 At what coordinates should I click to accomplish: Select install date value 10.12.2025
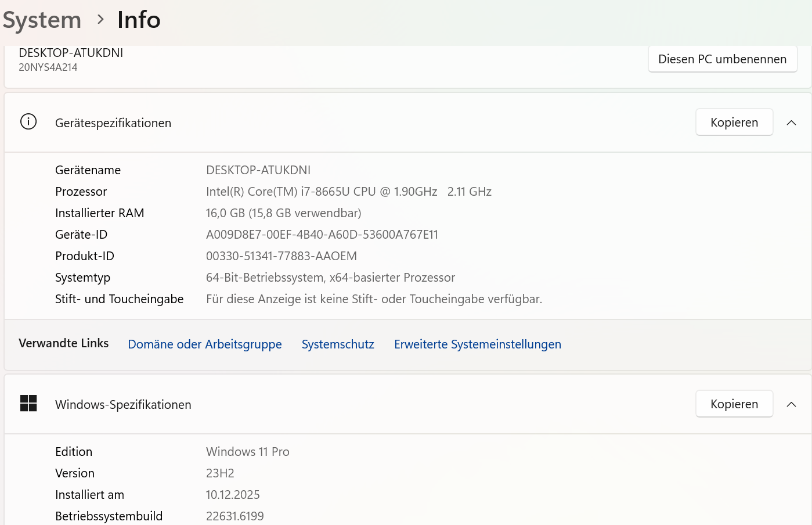point(233,495)
